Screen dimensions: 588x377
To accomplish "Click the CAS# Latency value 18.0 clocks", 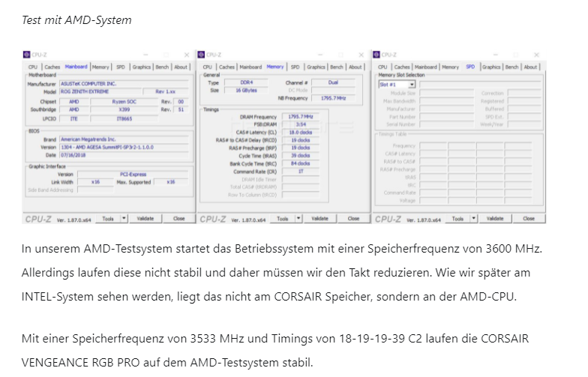I will coord(301,132).
